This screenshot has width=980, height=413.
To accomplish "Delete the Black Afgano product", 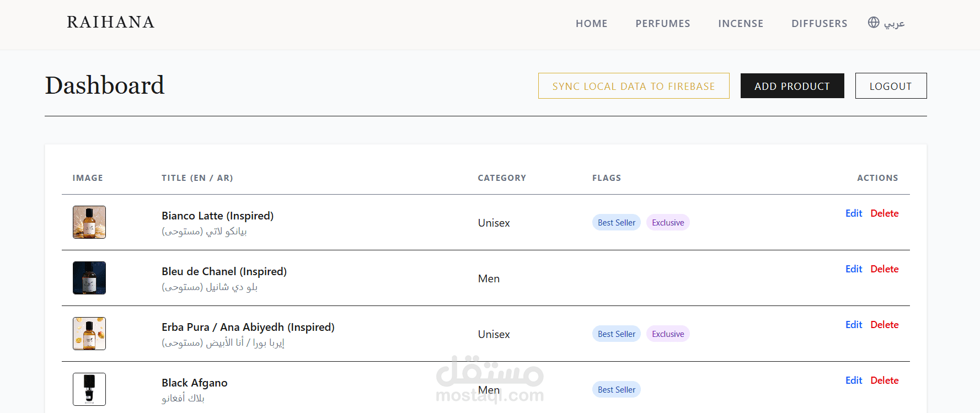I will (884, 380).
